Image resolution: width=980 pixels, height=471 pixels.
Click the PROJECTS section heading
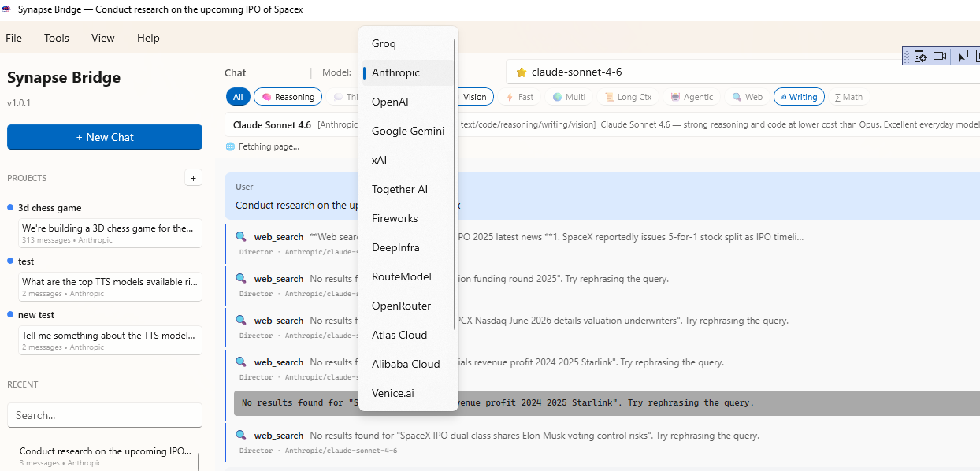[x=27, y=178]
